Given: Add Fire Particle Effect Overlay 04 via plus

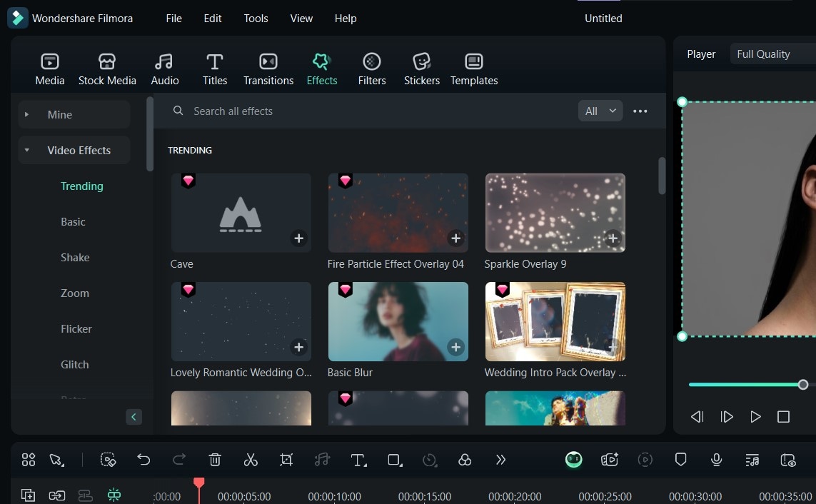Looking at the screenshot, I should 456,238.
